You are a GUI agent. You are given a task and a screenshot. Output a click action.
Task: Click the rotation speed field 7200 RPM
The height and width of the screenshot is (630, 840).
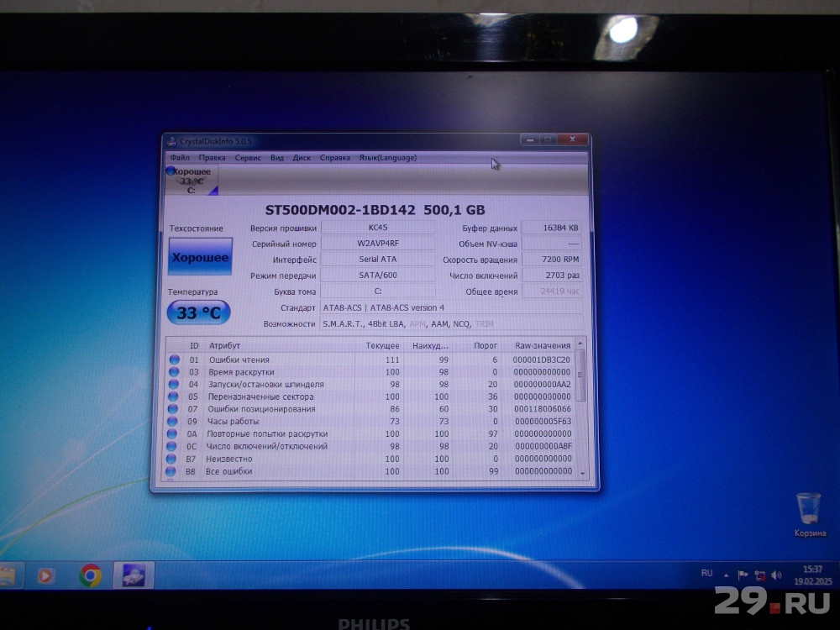click(552, 260)
